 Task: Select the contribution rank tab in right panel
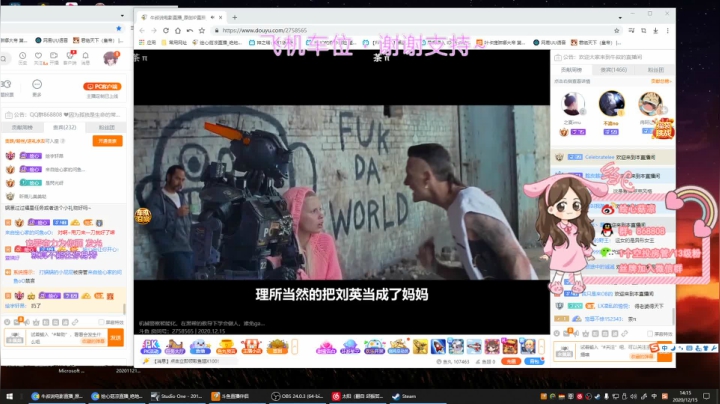572,70
